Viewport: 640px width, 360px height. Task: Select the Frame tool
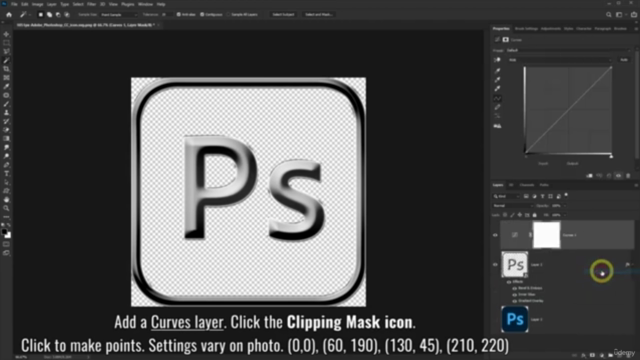click(6, 78)
